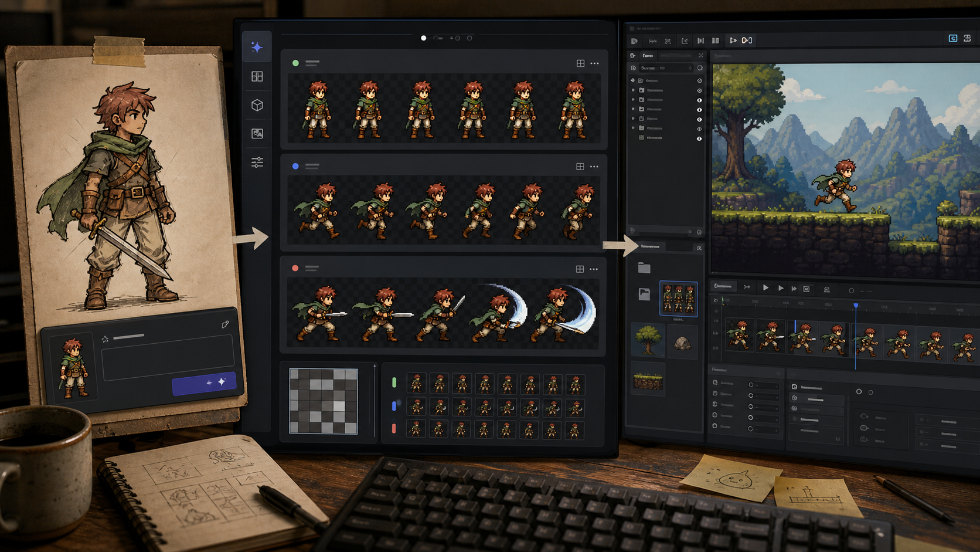Select the properties panel tab
This screenshot has height=552, width=980.
(x=720, y=370)
